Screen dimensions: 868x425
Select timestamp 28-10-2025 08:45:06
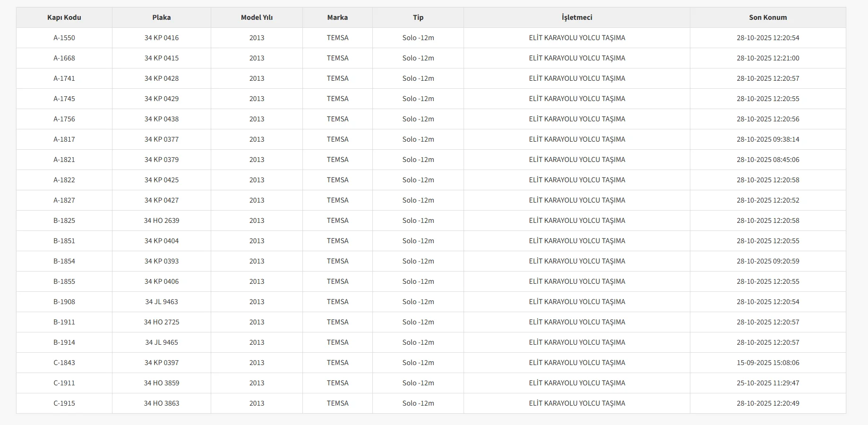(768, 160)
